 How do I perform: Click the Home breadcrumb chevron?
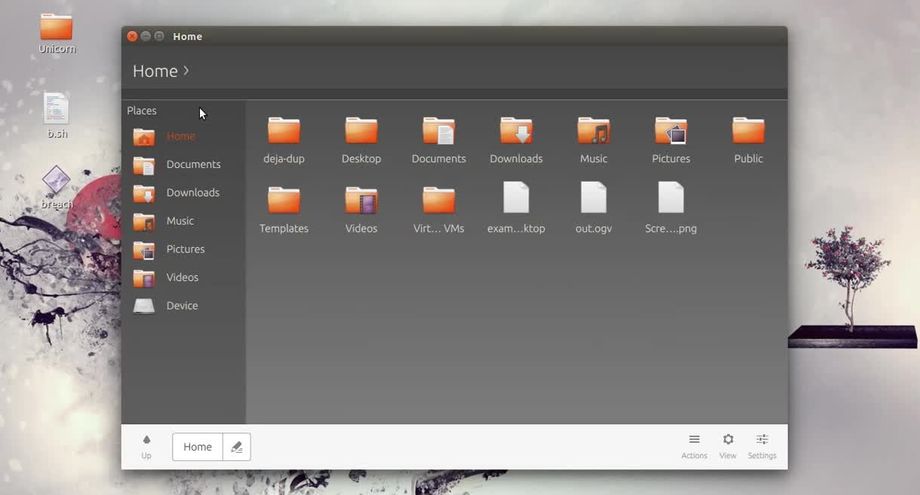(x=186, y=70)
